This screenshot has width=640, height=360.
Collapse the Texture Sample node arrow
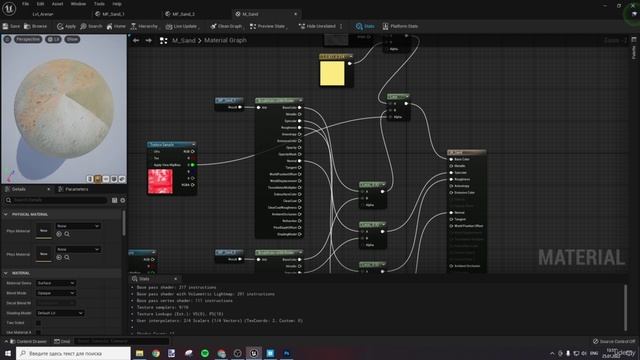click(x=193, y=144)
